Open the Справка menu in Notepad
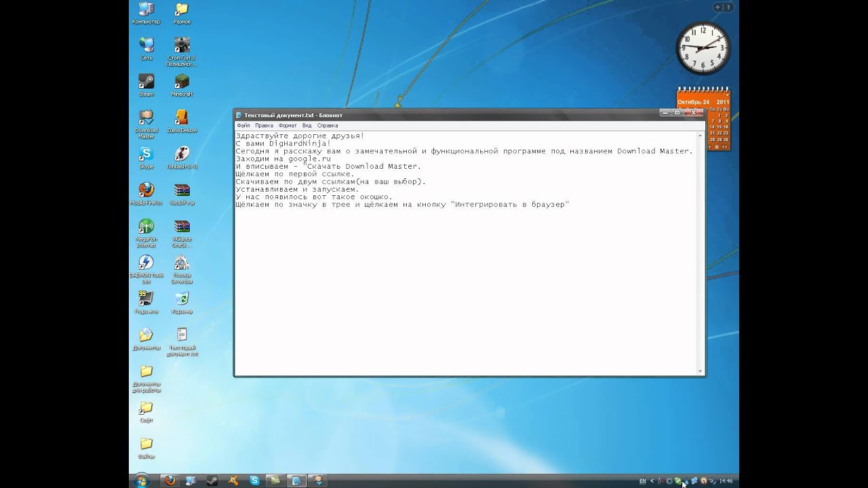Screen dimensions: 868x488 (x=328, y=125)
